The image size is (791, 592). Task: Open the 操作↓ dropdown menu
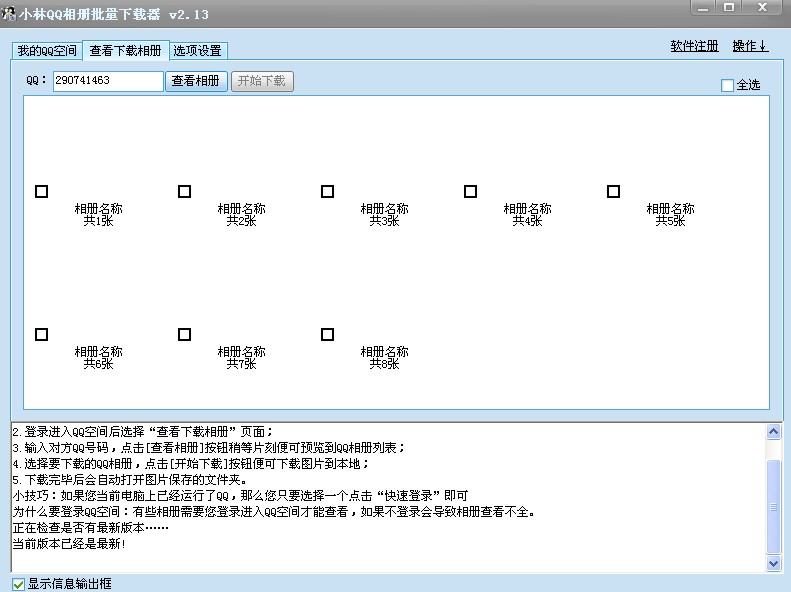tap(750, 46)
